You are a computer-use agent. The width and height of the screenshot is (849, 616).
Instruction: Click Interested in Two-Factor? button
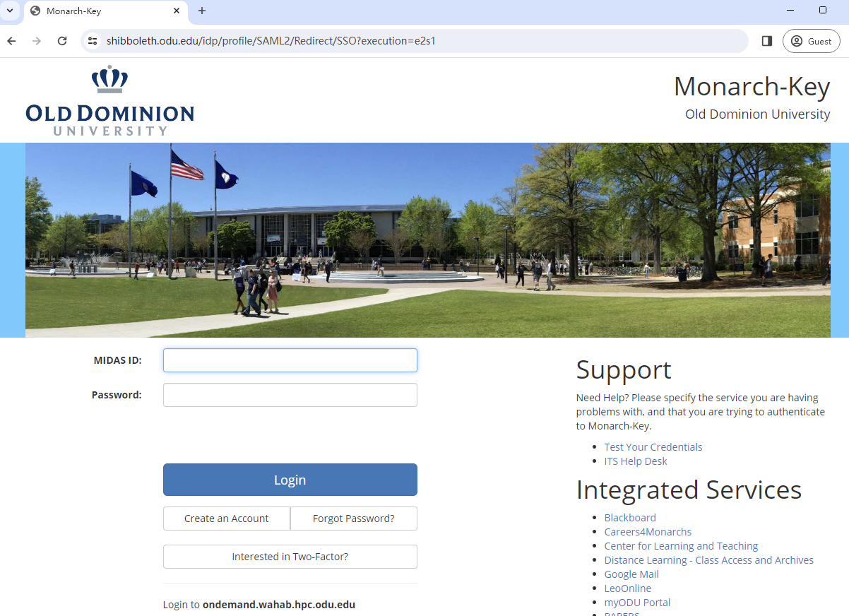[290, 557]
